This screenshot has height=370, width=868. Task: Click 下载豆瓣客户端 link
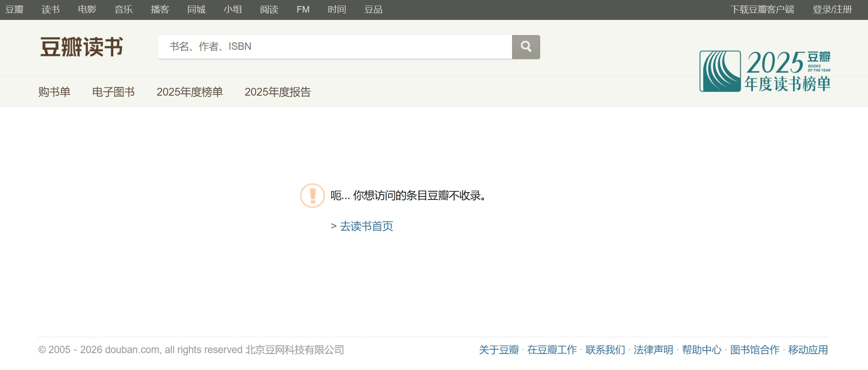click(762, 10)
